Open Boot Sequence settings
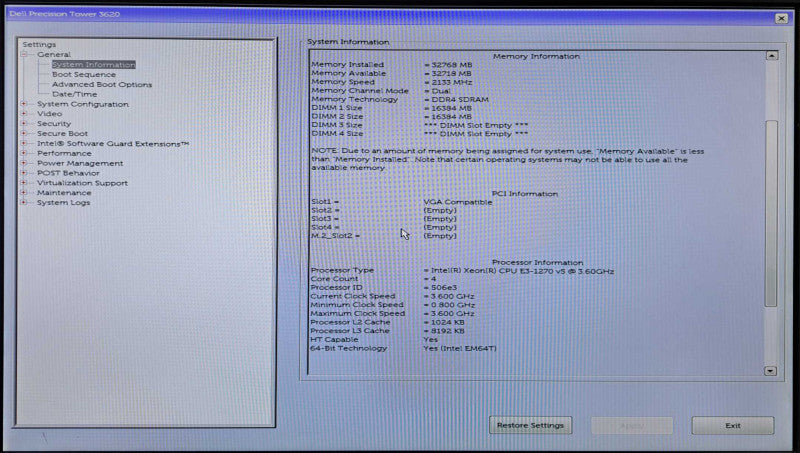This screenshot has height=453, width=800. pos(84,74)
